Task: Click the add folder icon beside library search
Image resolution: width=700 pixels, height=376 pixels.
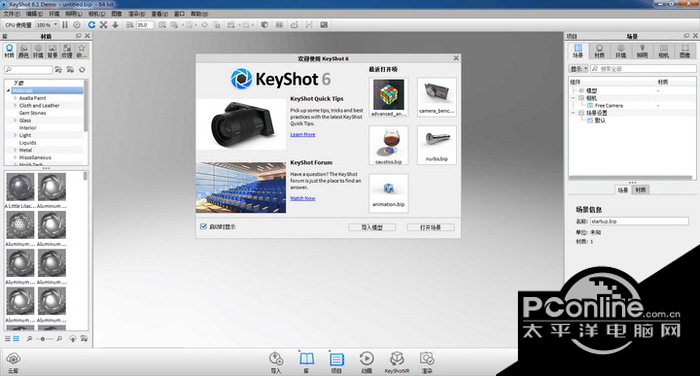Action: coord(58,70)
